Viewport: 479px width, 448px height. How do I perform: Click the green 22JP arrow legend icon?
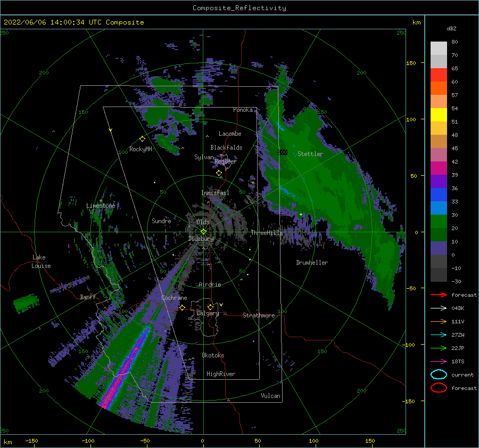click(x=439, y=348)
